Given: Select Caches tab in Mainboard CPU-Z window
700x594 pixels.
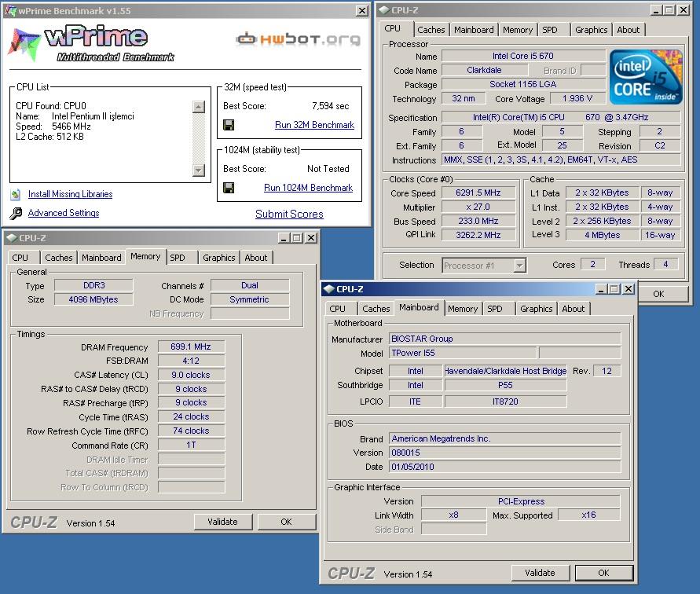Looking at the screenshot, I should pos(376,309).
